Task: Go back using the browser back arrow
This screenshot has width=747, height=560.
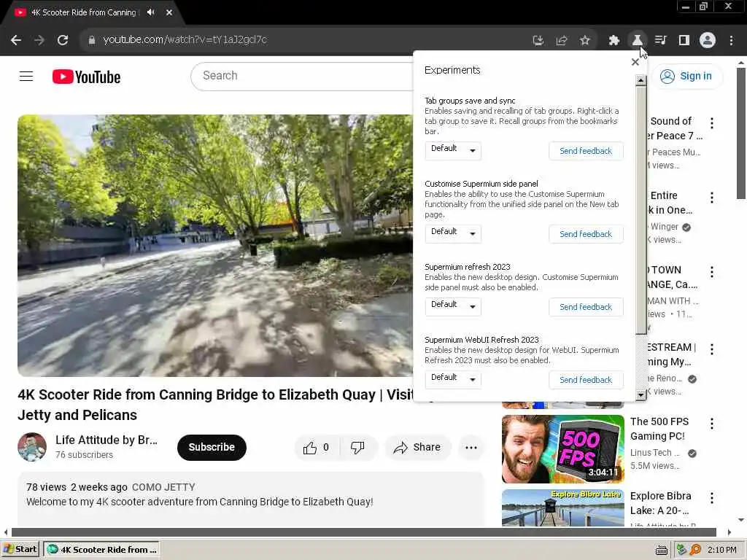Action: pyautogui.click(x=16, y=40)
